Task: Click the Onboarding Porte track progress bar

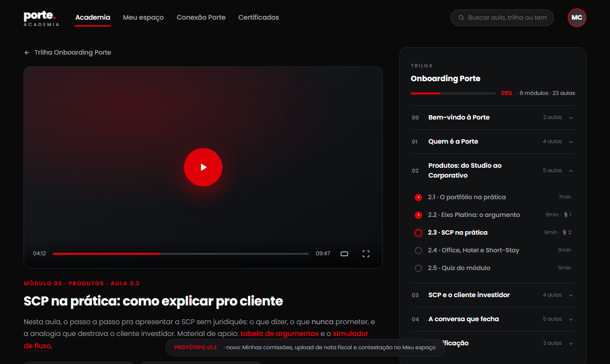Action: click(453, 93)
